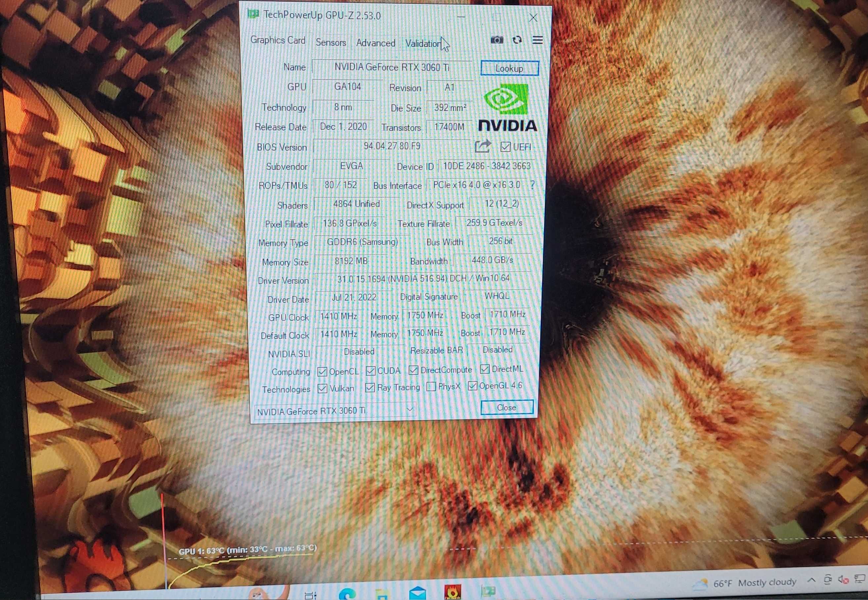Click the DirectX Support value 12 (12_2)
This screenshot has height=600, width=868.
[502, 204]
